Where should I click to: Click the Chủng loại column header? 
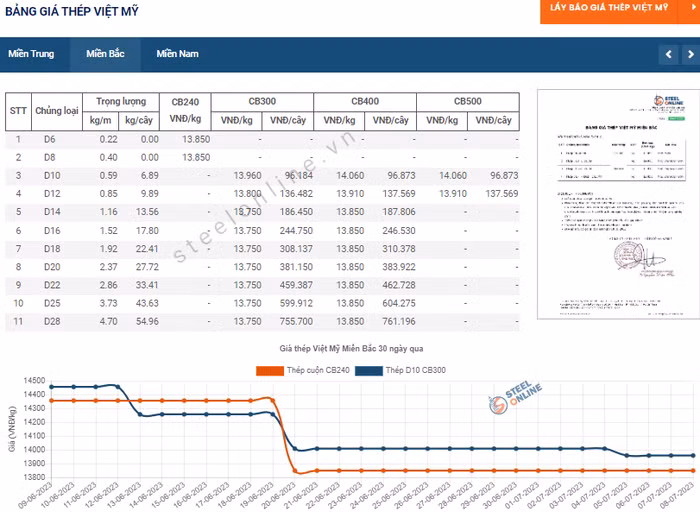(x=57, y=111)
